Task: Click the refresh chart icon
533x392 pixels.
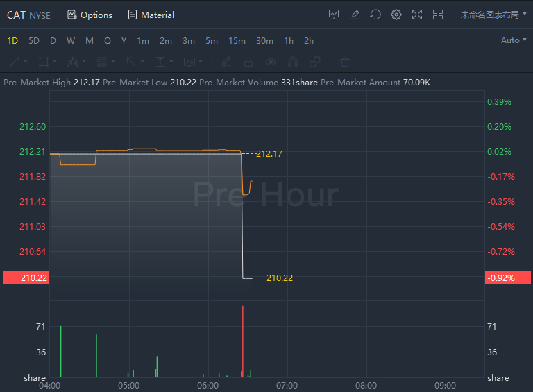Action: 375,15
